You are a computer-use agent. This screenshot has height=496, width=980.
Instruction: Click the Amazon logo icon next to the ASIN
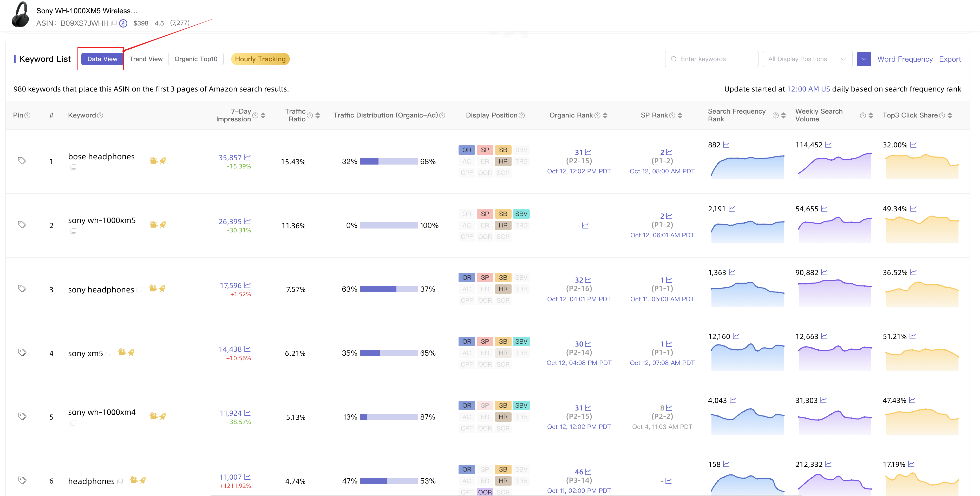(x=123, y=23)
